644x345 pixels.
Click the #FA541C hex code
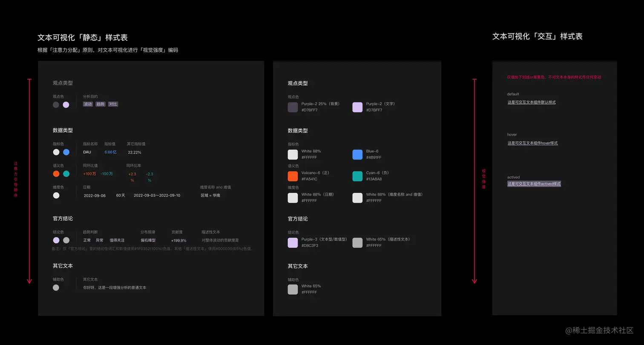click(309, 179)
